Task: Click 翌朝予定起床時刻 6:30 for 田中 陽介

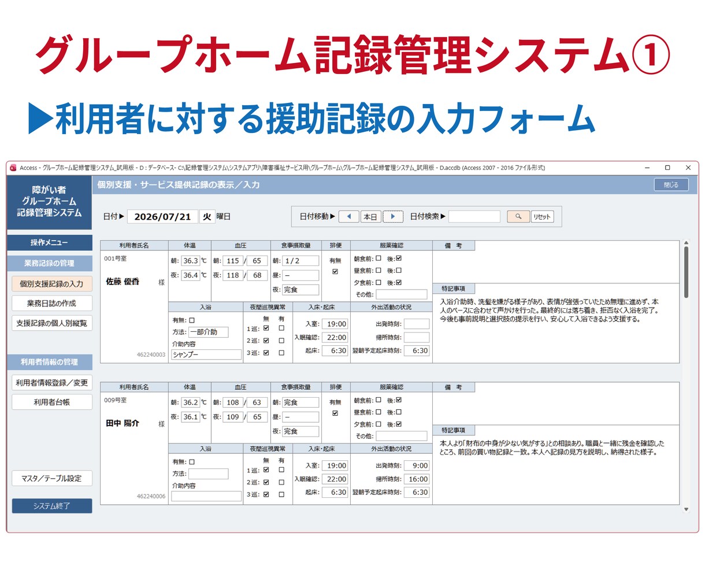Action: pyautogui.click(x=417, y=492)
